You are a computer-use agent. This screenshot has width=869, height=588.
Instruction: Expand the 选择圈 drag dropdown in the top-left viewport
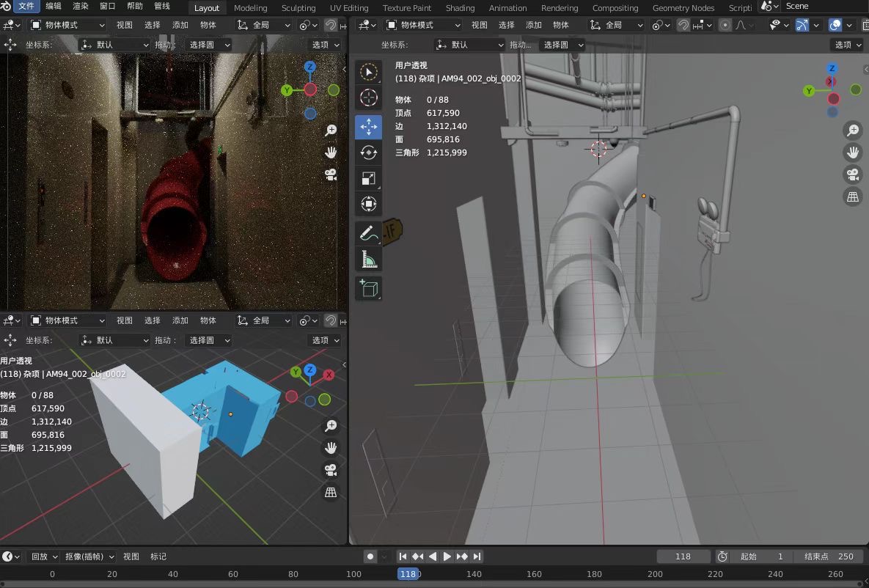(210, 45)
